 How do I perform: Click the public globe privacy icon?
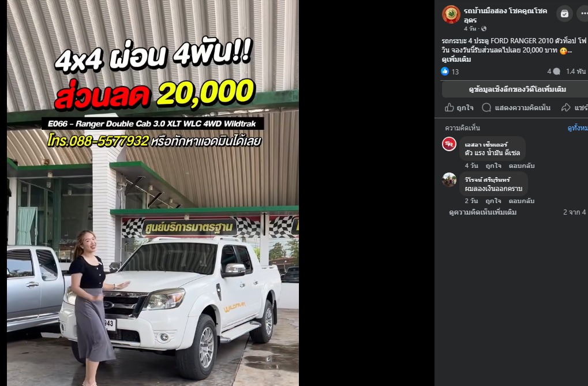[484, 28]
